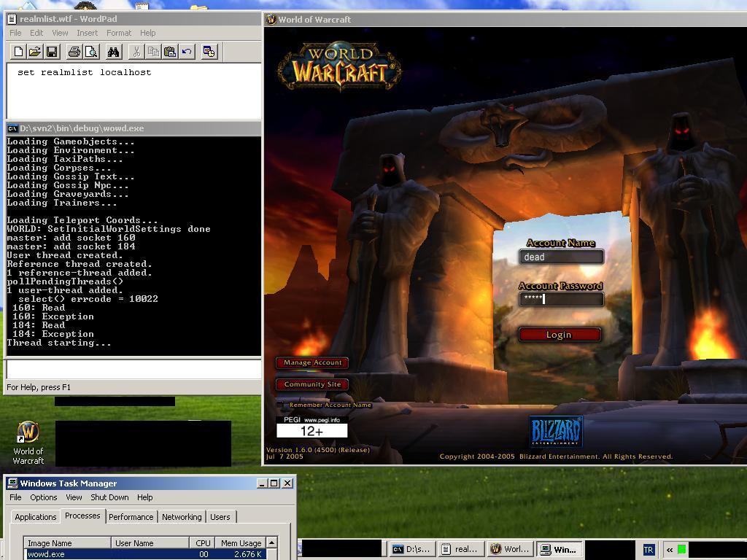Viewport: 747px width, 560px height.
Task: Click the New document icon in WordPad
Action: pyautogui.click(x=18, y=52)
